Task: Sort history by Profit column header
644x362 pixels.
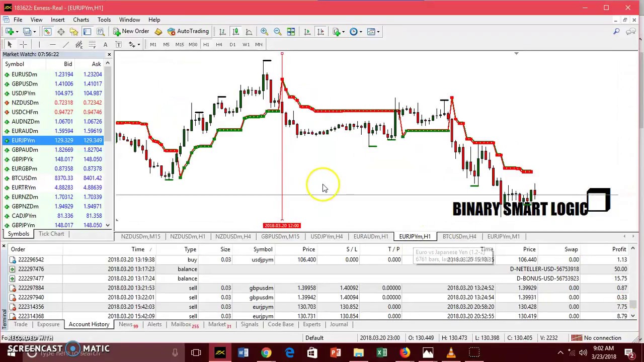Action: pyautogui.click(x=619, y=249)
